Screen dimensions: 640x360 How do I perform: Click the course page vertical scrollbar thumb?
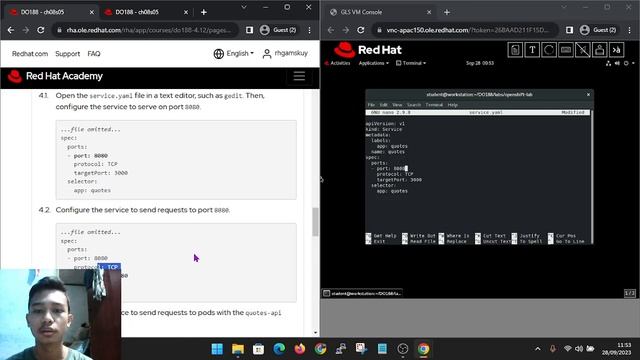[x=316, y=222]
